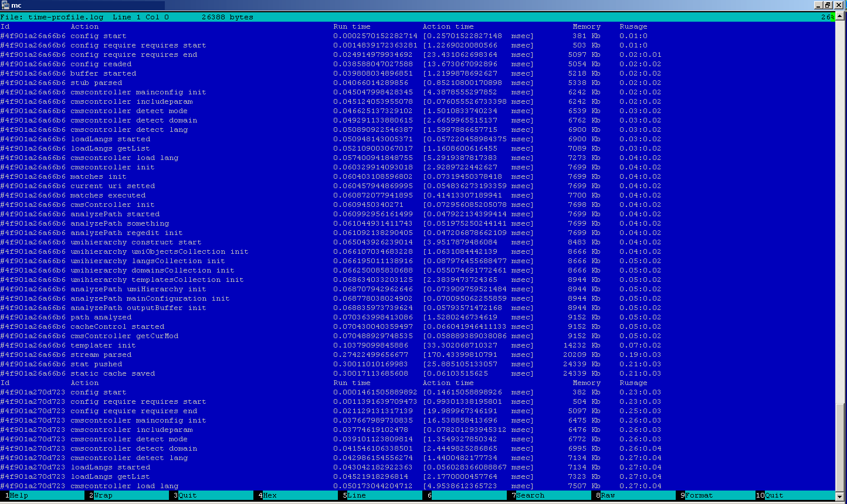Click the run time value 0.30017113685608
847x504 pixels.
(371, 373)
